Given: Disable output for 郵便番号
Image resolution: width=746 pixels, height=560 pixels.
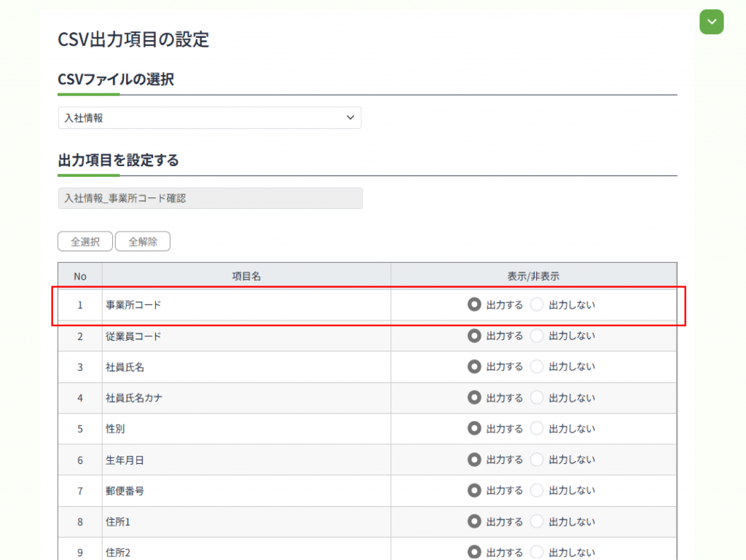Looking at the screenshot, I should tap(538, 491).
